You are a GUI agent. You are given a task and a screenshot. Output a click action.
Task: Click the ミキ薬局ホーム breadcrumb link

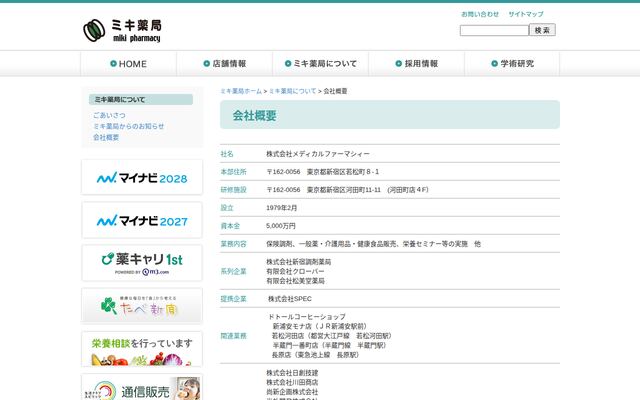[x=241, y=91]
